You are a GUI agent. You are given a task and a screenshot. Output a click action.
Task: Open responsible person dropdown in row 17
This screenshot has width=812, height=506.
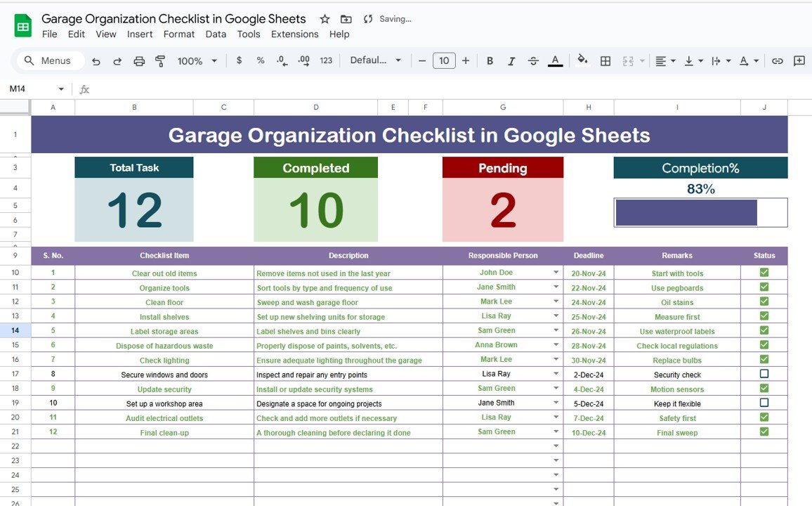[556, 374]
